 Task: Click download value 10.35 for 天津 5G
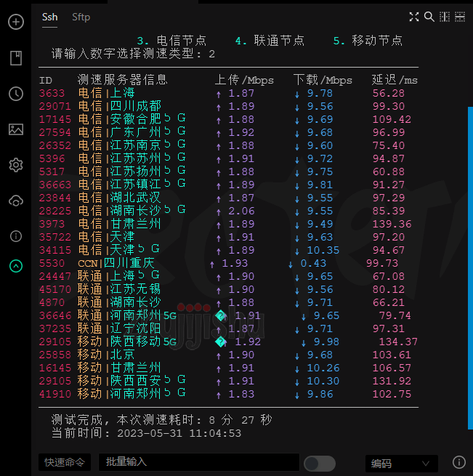pyautogui.click(x=323, y=250)
